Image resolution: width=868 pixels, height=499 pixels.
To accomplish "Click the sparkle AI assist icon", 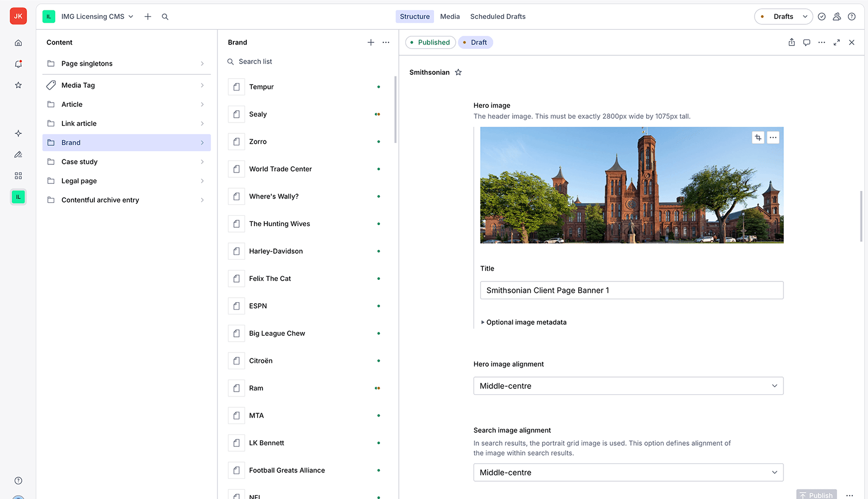I will pos(18,133).
